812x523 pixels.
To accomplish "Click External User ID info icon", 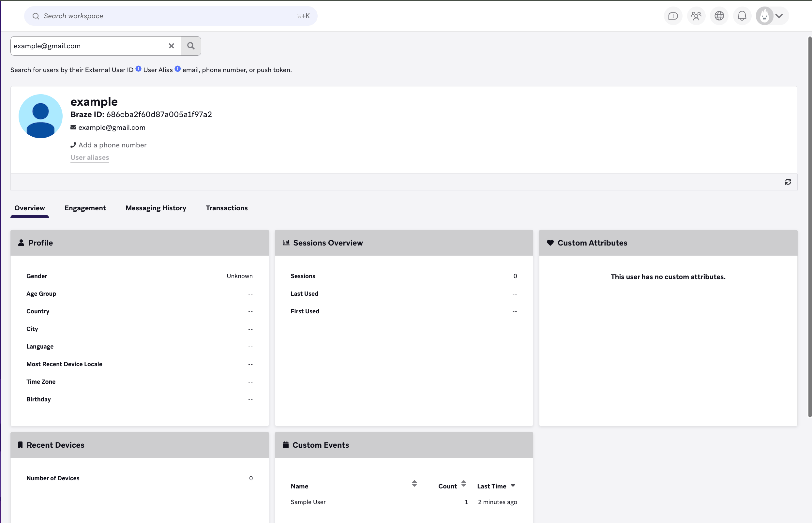I will tap(138, 68).
